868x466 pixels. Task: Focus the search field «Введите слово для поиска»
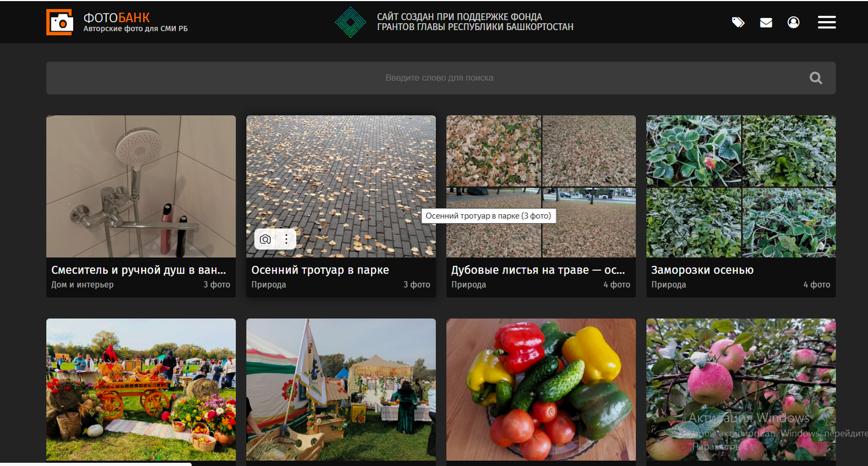[439, 78]
